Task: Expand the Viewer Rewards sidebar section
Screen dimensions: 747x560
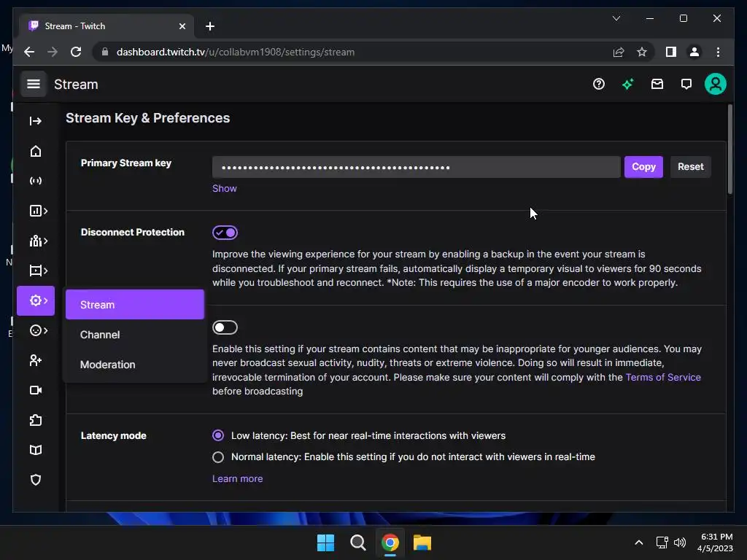Action: click(x=38, y=330)
